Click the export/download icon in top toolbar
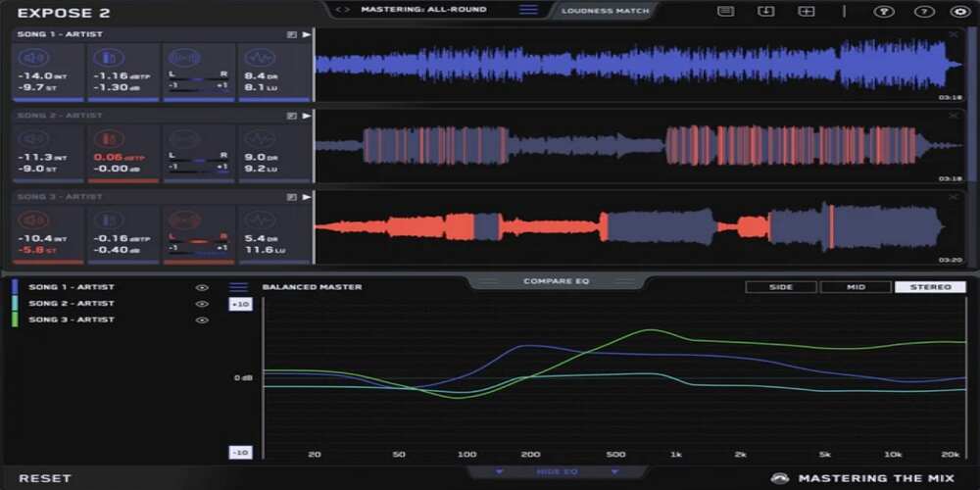The height and width of the screenshot is (490, 980). (765, 11)
